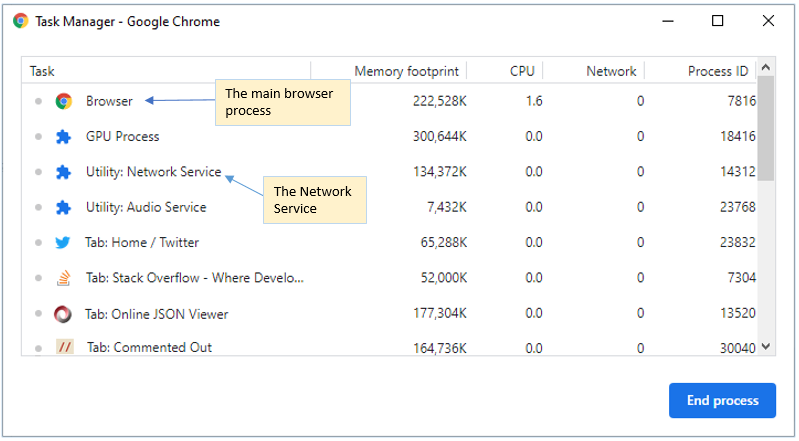Click the End process button
799x441 pixels.
pos(722,400)
